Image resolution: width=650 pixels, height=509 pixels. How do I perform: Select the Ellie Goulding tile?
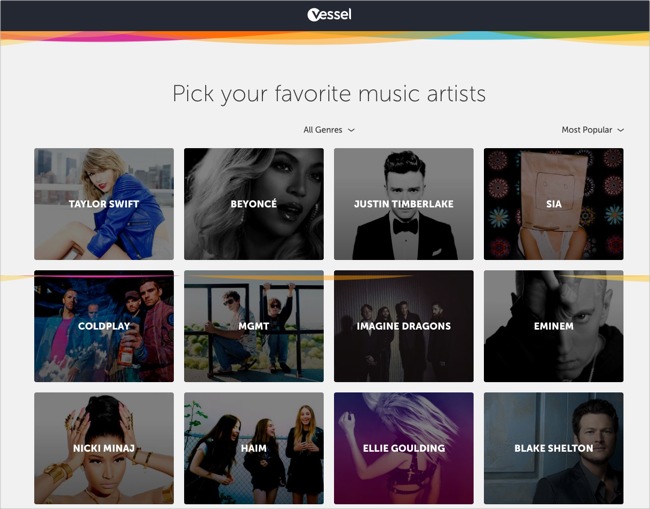(404, 448)
